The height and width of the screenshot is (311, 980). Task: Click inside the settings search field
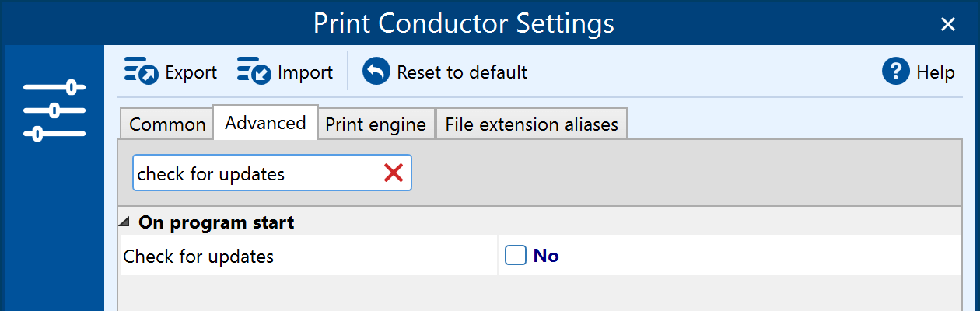pos(257,173)
